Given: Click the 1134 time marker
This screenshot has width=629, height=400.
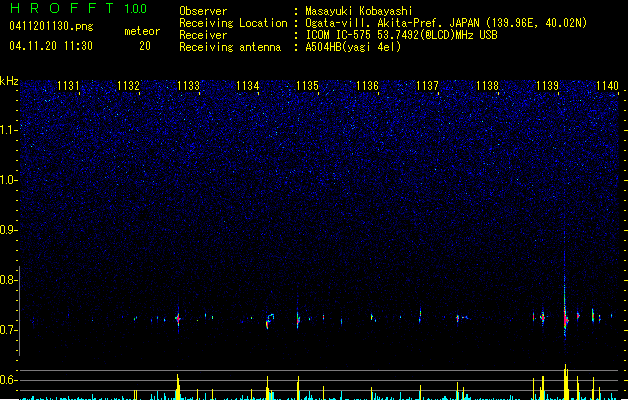Looking at the screenshot, I should (248, 86).
